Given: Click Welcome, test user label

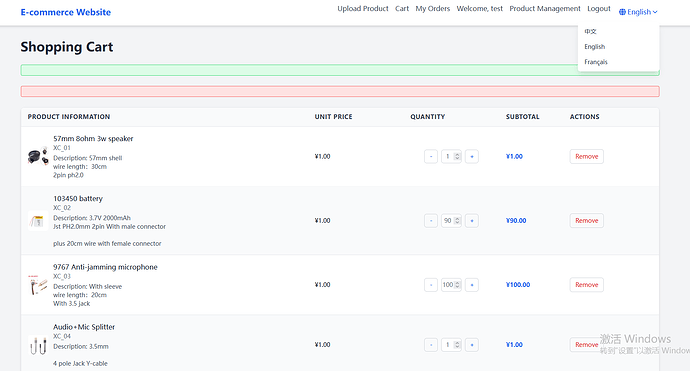Looking at the screenshot, I should coord(480,8).
